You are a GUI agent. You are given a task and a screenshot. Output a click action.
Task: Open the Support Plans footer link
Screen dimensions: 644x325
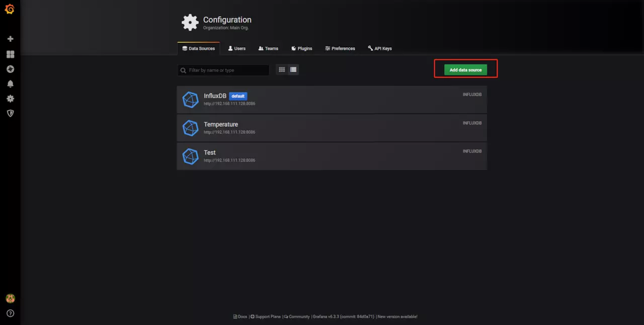[x=266, y=316]
